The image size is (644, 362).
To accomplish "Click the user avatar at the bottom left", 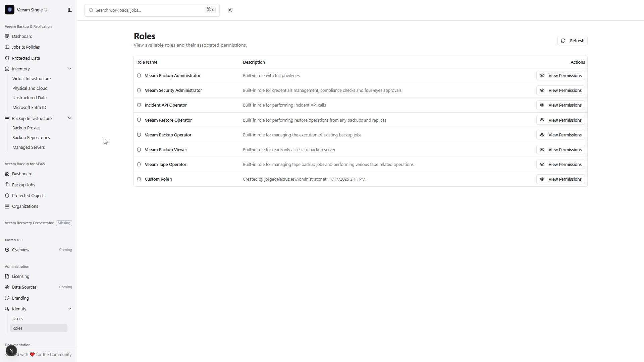I will click(11, 351).
